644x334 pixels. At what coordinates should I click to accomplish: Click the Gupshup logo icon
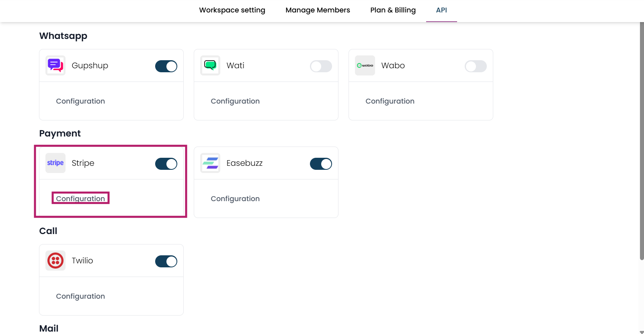coord(55,65)
